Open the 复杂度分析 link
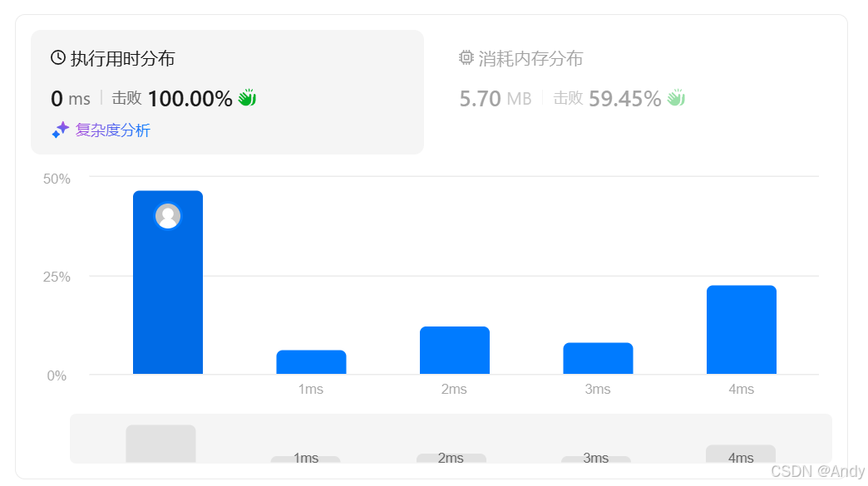The height and width of the screenshot is (486, 868). click(x=112, y=130)
